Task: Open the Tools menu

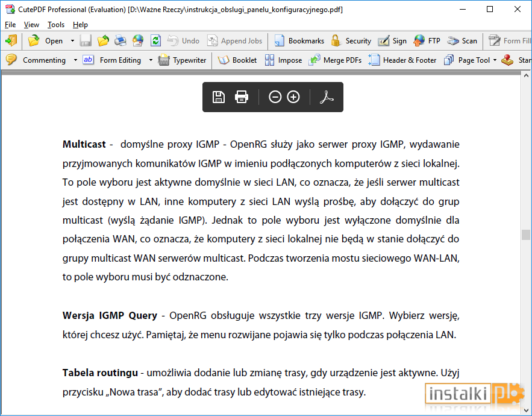Action: pos(55,25)
